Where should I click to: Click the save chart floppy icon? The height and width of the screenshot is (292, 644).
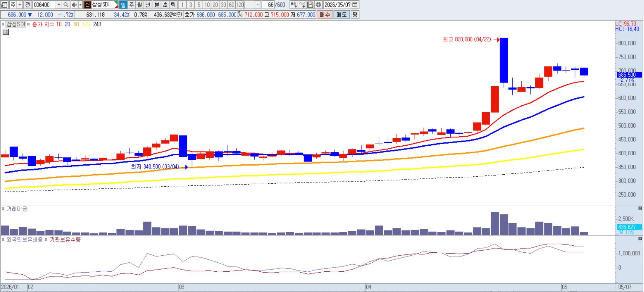[310, 5]
